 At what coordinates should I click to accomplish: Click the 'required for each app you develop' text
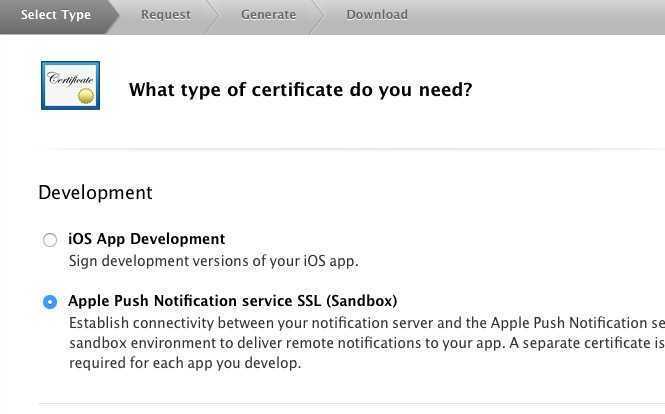pos(184,363)
